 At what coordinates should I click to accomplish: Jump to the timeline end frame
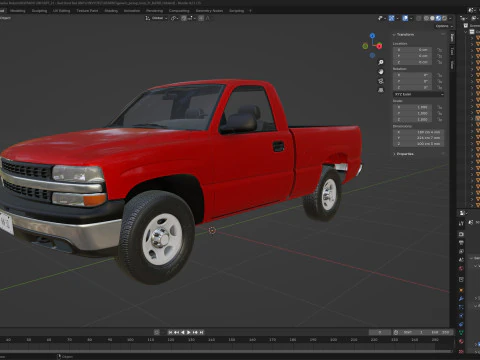tap(201, 332)
